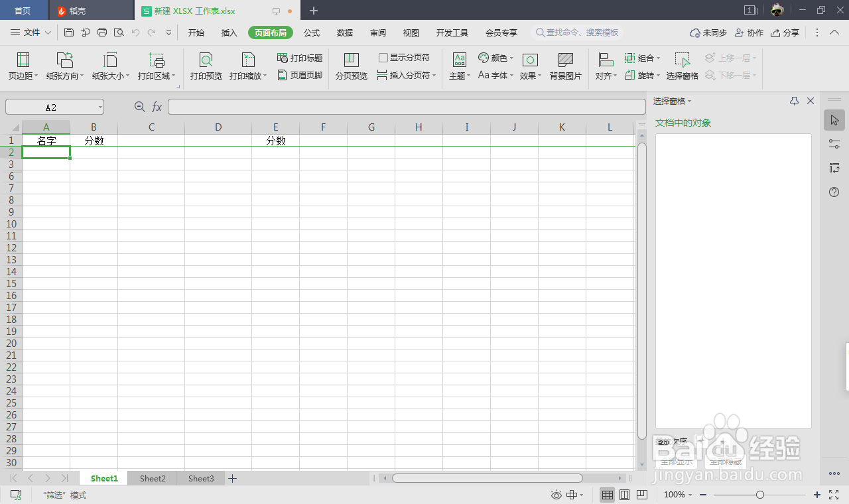Switch to the 公式 (Formulas) ribbon tab

click(311, 32)
